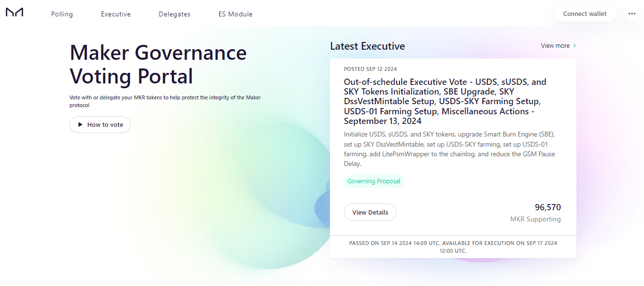Click the How to vote button

pos(100,124)
